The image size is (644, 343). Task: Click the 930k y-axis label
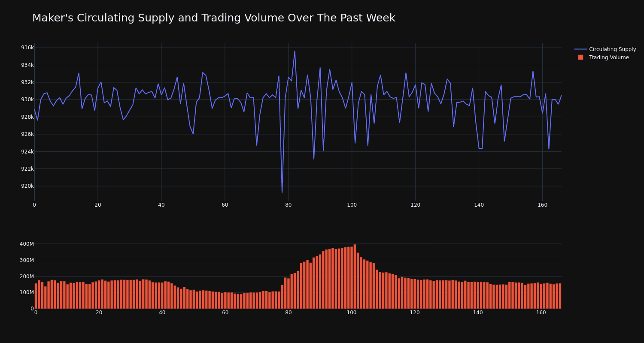(27, 99)
